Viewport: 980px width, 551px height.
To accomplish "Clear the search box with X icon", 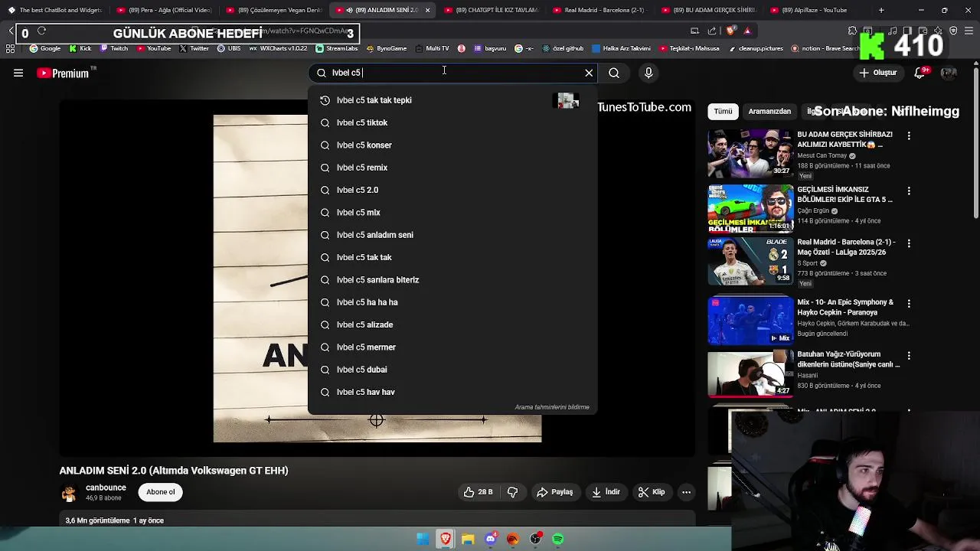I will point(589,73).
